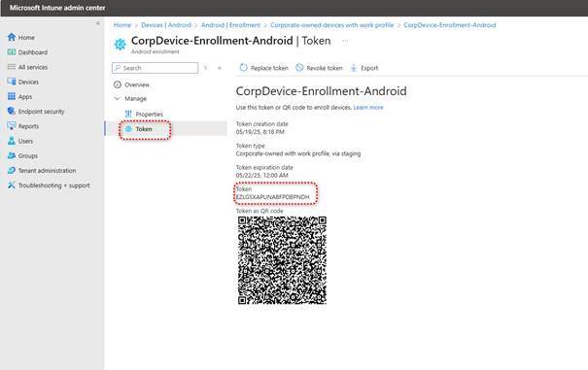
Task: Click the gear icon beside the page title
Action: point(120,45)
